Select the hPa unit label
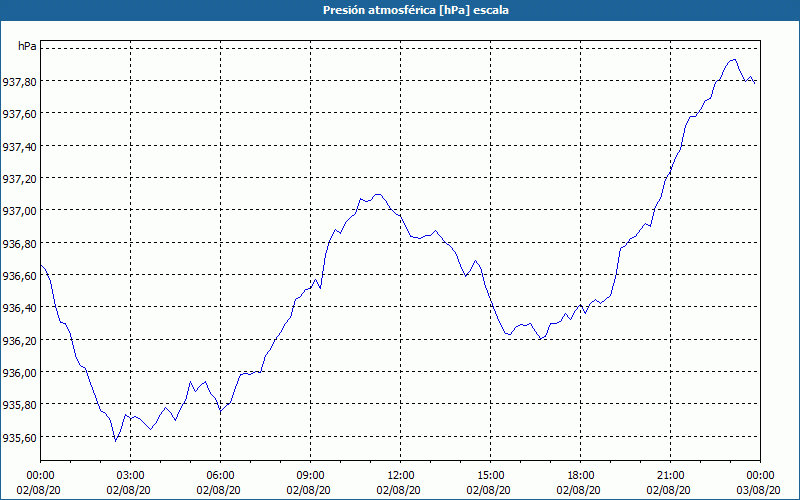Image resolution: width=800 pixels, height=500 pixels. pos(27,46)
